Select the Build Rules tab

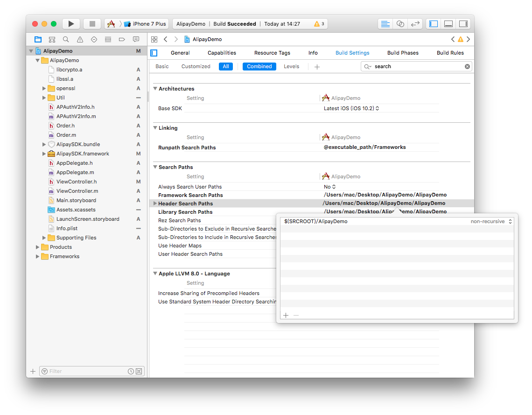click(x=450, y=53)
